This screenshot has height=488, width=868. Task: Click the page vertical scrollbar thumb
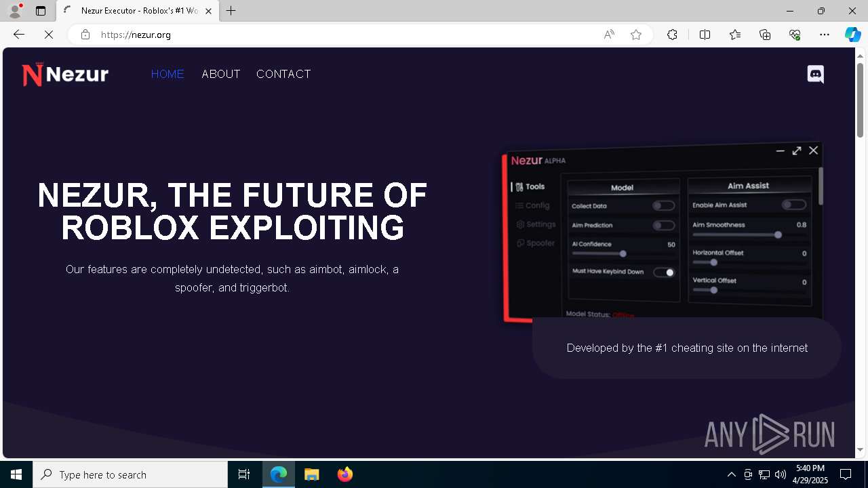pos(861,100)
